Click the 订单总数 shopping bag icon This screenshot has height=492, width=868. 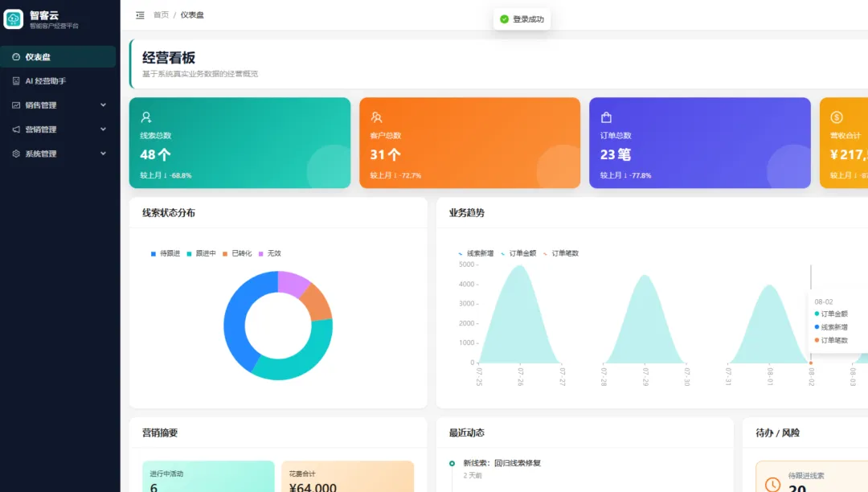coord(606,117)
